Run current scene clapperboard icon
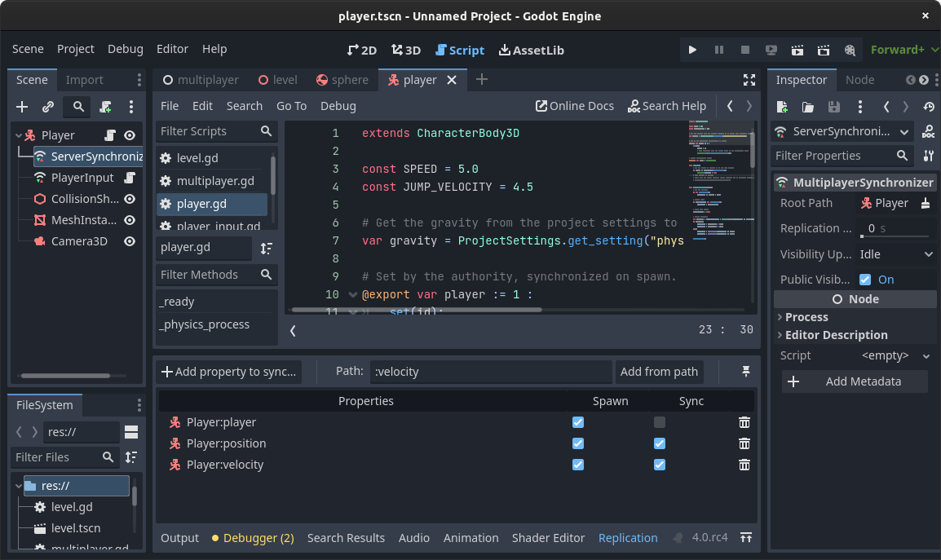The width and height of the screenshot is (941, 560). coord(797,50)
